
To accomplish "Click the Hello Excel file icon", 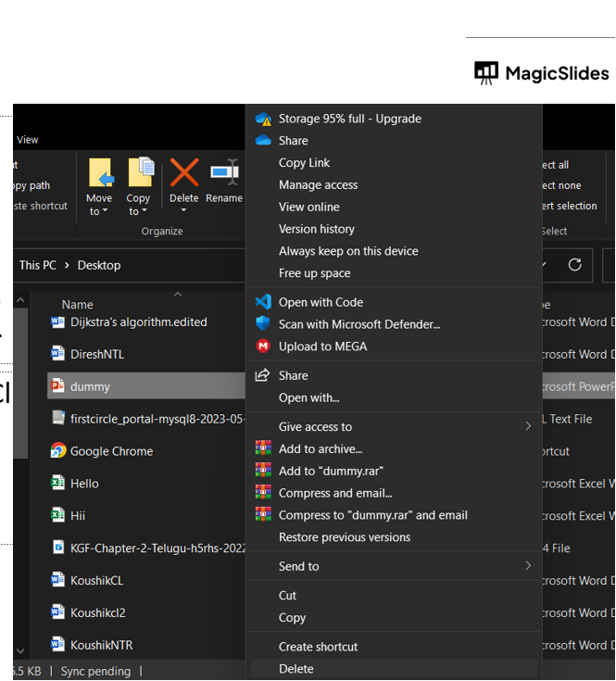I will pos(57,484).
